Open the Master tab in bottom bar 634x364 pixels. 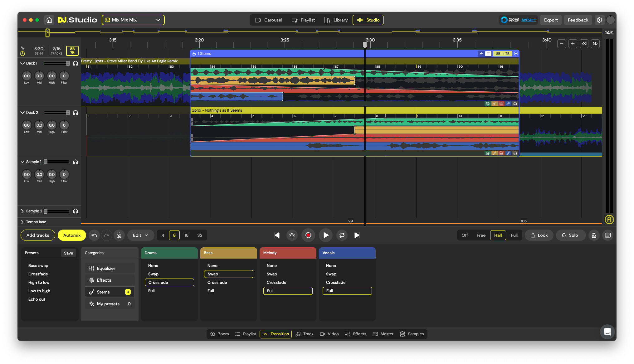click(x=383, y=334)
